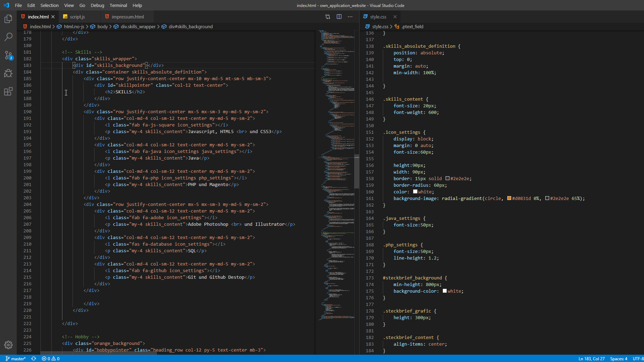Click the vertical scrollbar of index.html editor
This screenshot has width=644, height=362.
click(357, 172)
